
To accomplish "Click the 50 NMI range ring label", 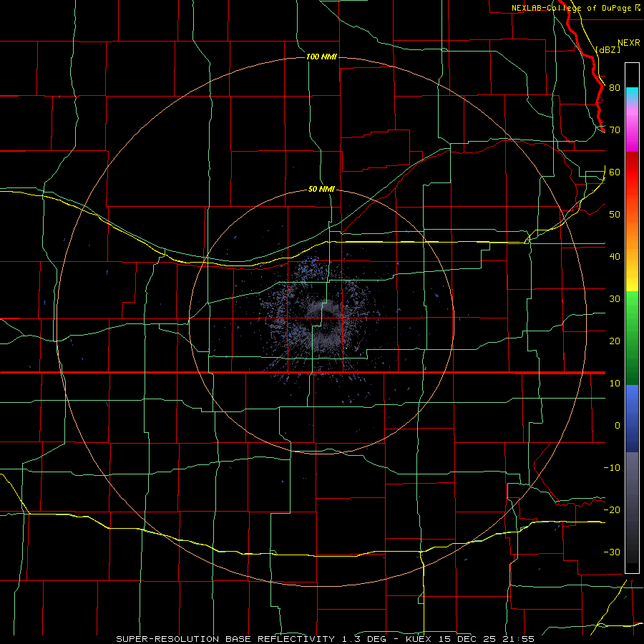I will pyautogui.click(x=321, y=189).
